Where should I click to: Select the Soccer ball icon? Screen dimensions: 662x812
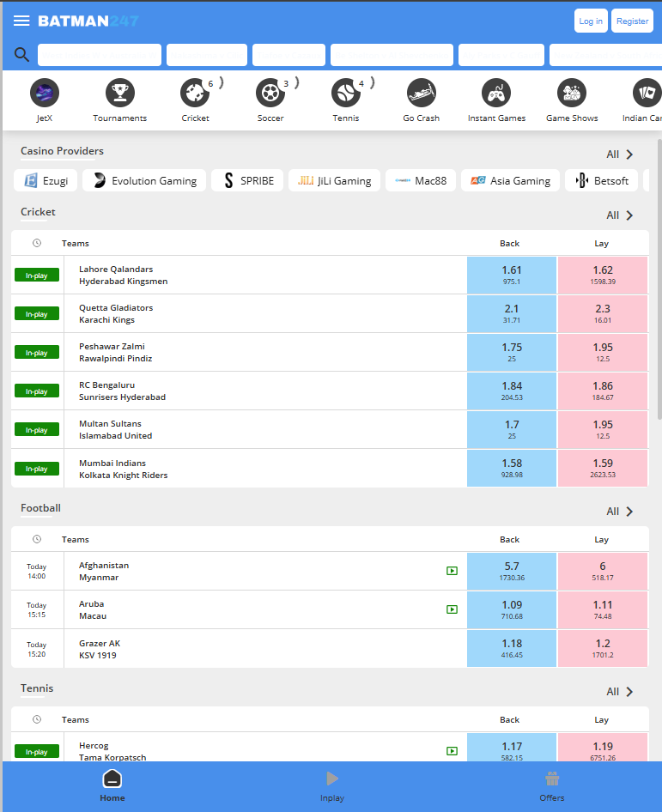270,93
